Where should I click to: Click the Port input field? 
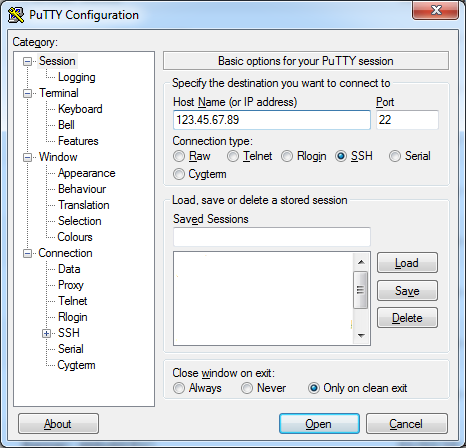pos(407,120)
